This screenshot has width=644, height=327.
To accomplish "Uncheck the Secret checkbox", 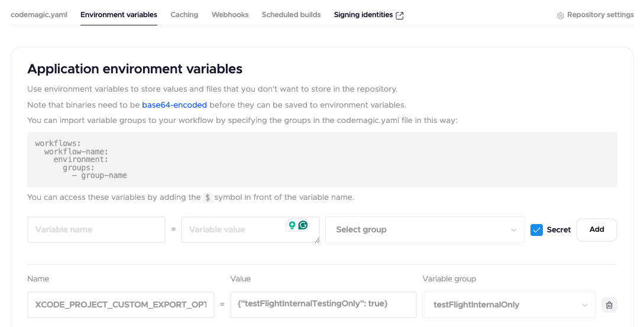I will pyautogui.click(x=536, y=229).
